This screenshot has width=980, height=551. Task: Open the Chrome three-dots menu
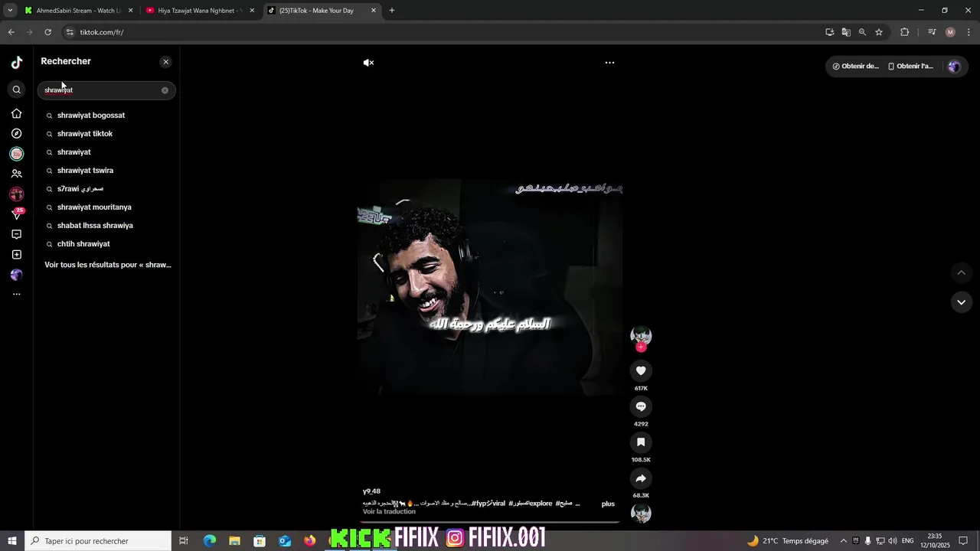(x=969, y=32)
